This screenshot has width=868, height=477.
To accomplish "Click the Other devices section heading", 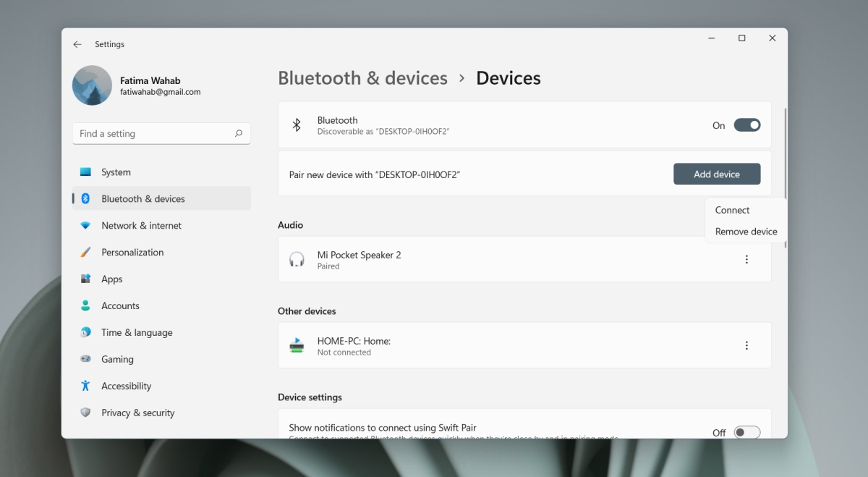I will tap(307, 311).
